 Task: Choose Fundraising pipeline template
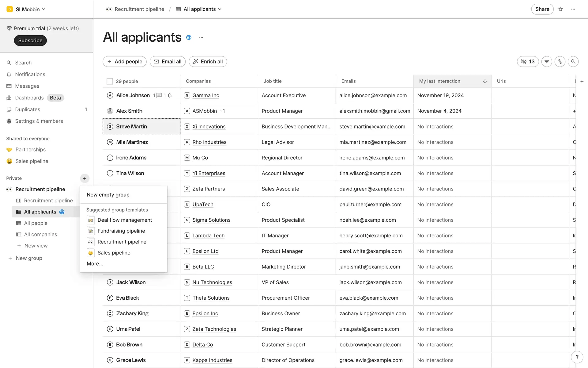pos(121,231)
